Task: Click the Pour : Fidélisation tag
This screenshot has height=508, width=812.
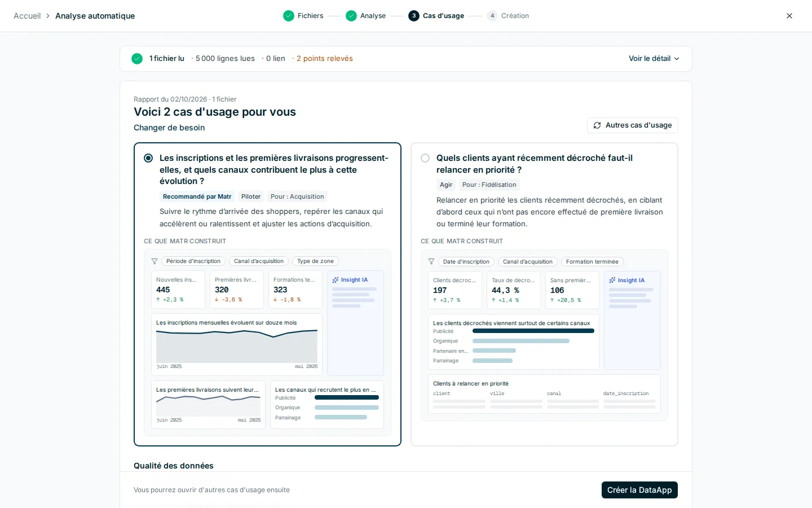Action: (x=489, y=185)
